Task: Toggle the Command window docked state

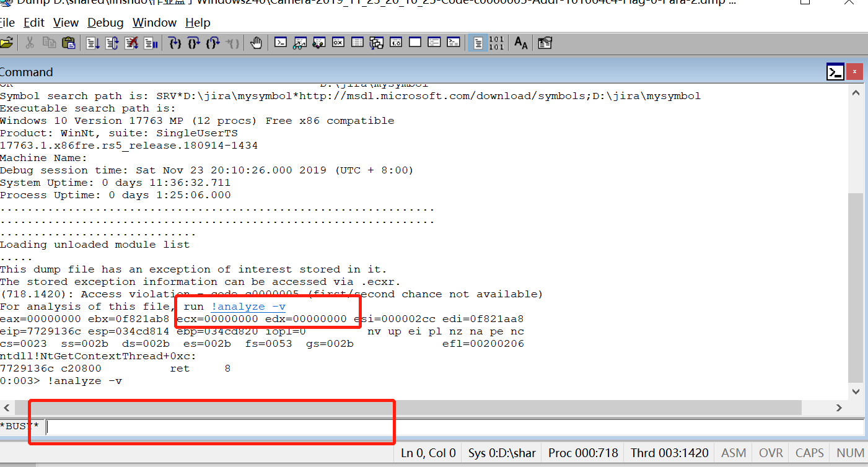Action: click(x=835, y=71)
